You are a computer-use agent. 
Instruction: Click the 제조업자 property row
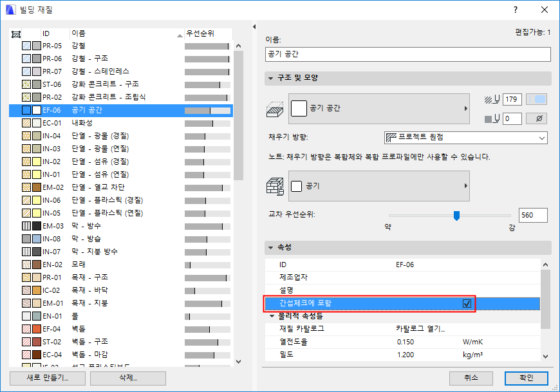point(402,277)
